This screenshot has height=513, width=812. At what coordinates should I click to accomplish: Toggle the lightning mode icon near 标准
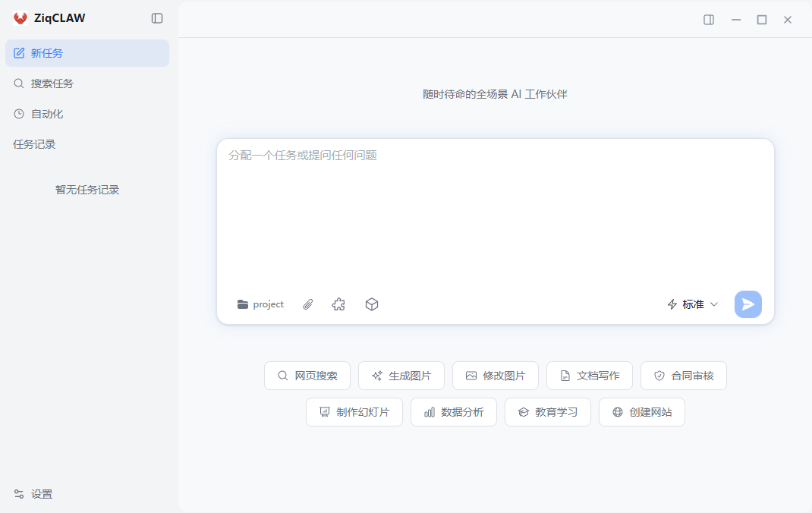tap(672, 304)
